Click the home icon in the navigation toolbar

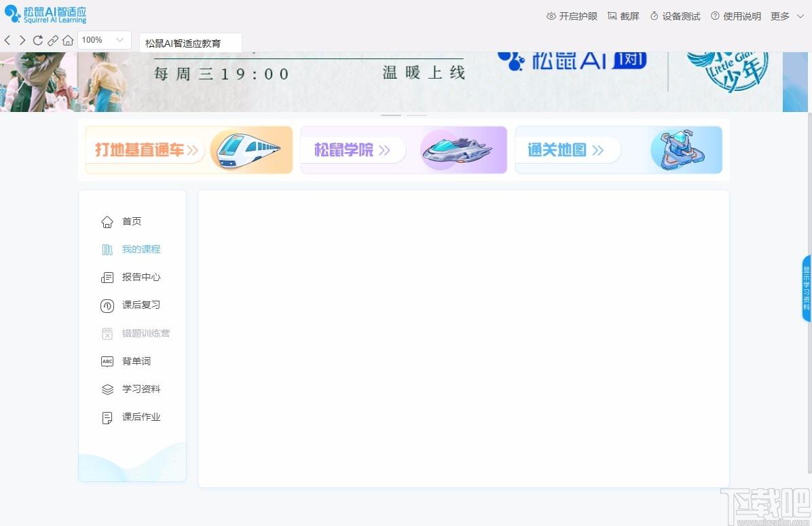point(68,40)
